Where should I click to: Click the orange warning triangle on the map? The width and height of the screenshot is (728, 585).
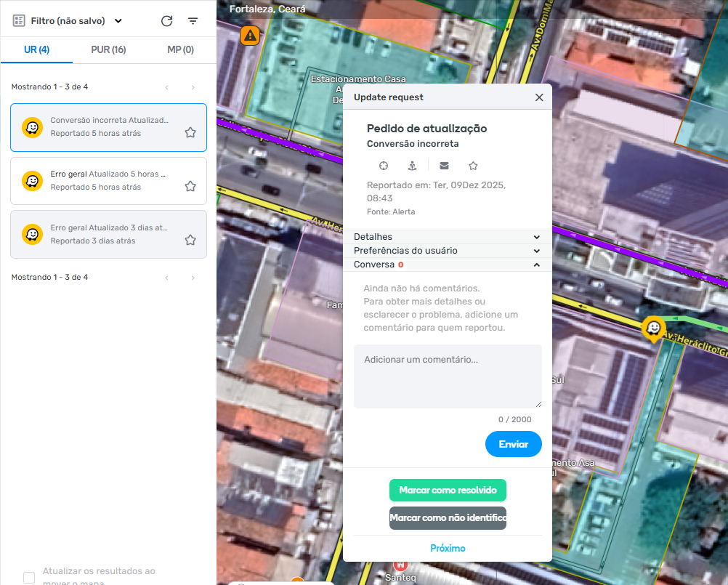[x=251, y=35]
